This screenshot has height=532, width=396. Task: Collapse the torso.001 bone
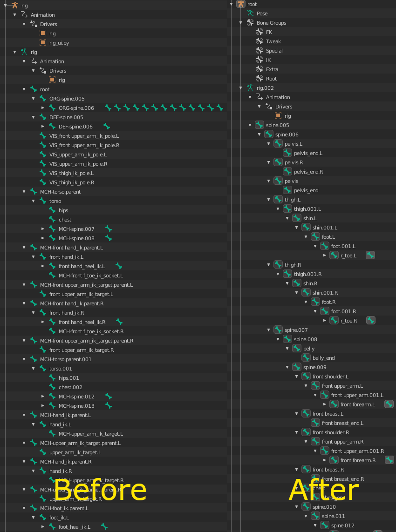33,369
